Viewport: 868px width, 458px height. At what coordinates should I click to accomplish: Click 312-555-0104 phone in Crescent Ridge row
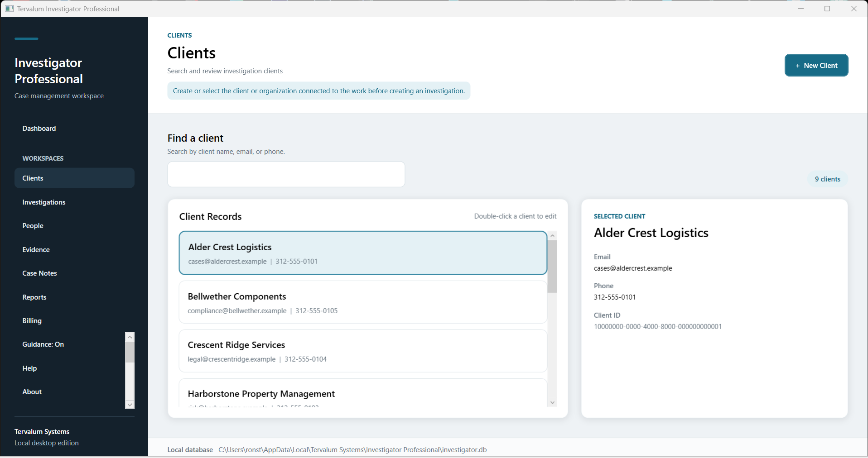tap(306, 359)
